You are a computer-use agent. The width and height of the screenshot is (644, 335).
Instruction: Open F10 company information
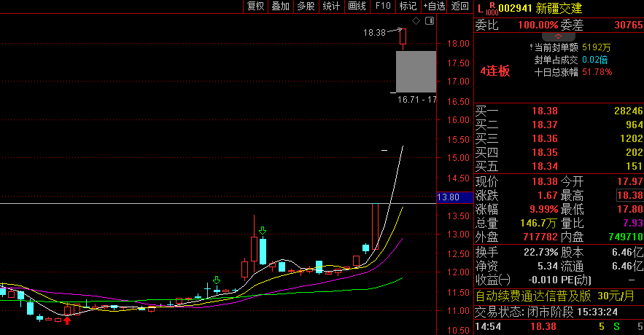383,6
